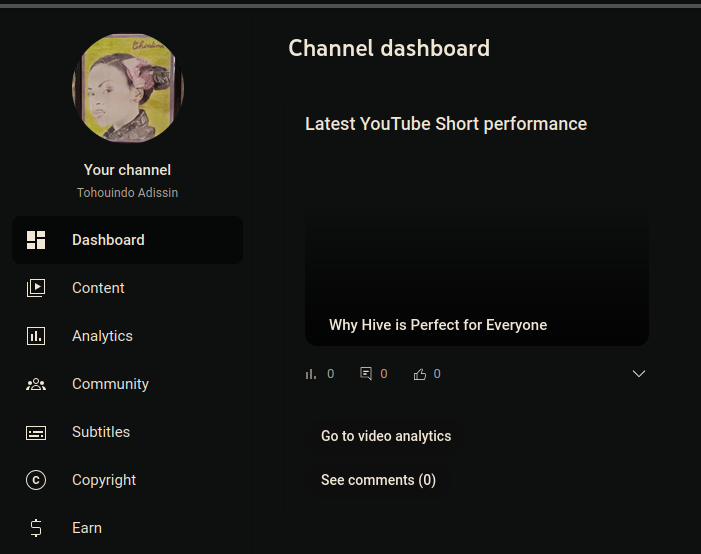Image resolution: width=701 pixels, height=554 pixels.
Task: Click the Earn dollar sign icon
Action: pyautogui.click(x=36, y=528)
